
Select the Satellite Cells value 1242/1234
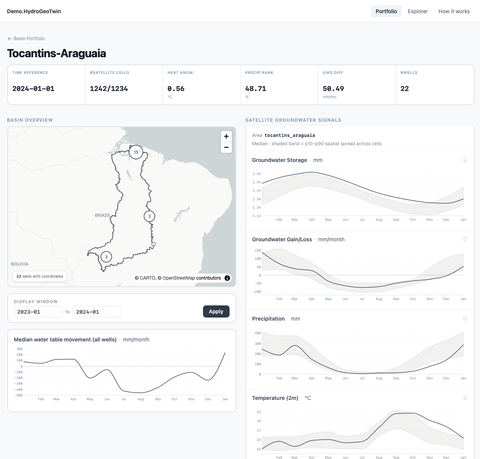coord(109,89)
